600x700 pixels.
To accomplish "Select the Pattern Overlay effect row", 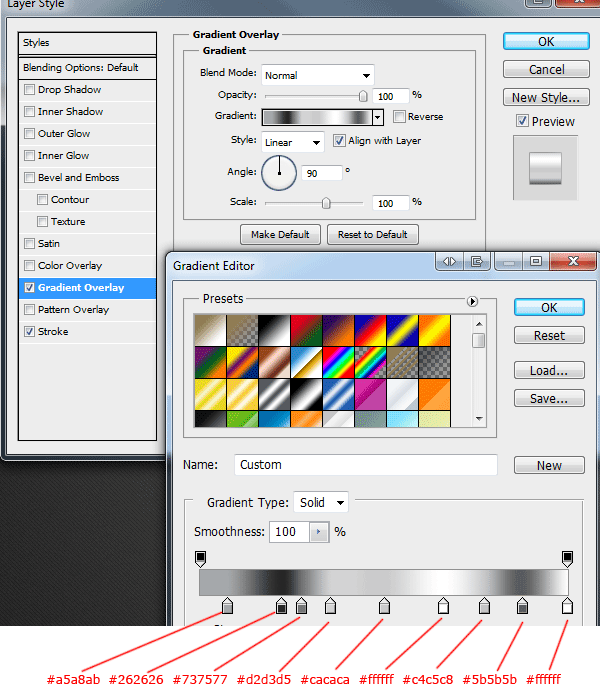I will pyautogui.click(x=88, y=310).
